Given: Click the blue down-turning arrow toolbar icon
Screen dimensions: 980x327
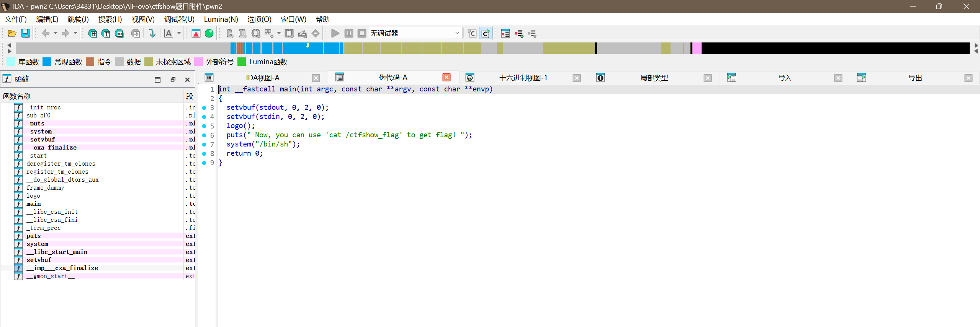Looking at the screenshot, I should [152, 34].
